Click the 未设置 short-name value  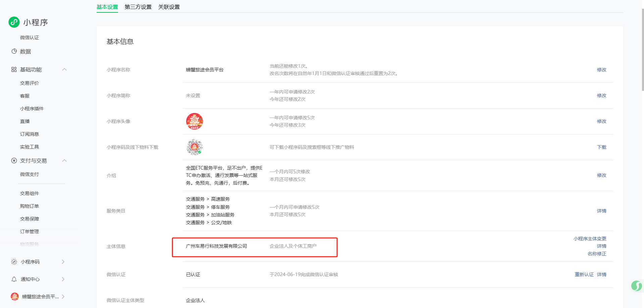coord(193,96)
